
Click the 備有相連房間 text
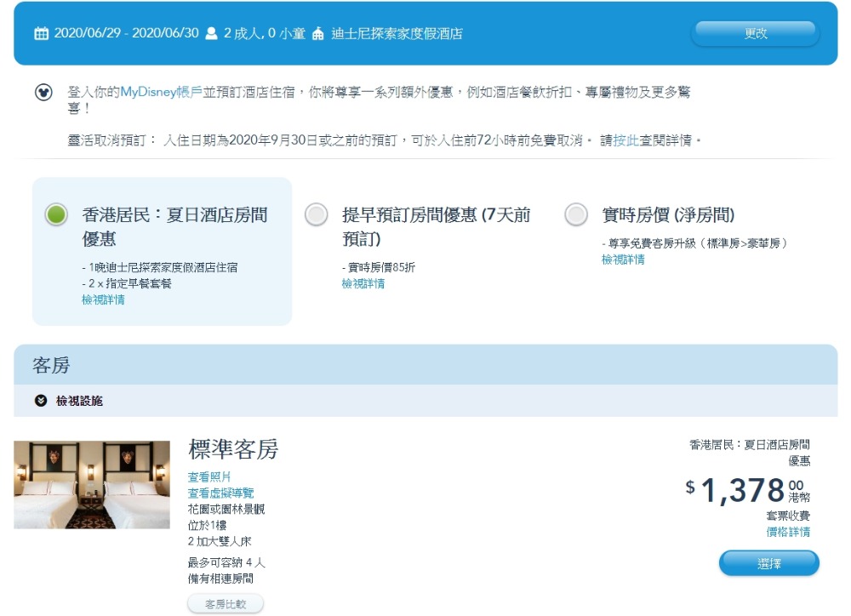[x=220, y=579]
